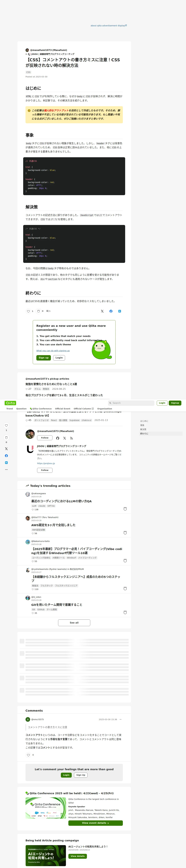This screenshot has height=868, width=186.
Task: Click the JISOU organization logo in author card
Action: pyautogui.click(x=30, y=449)
